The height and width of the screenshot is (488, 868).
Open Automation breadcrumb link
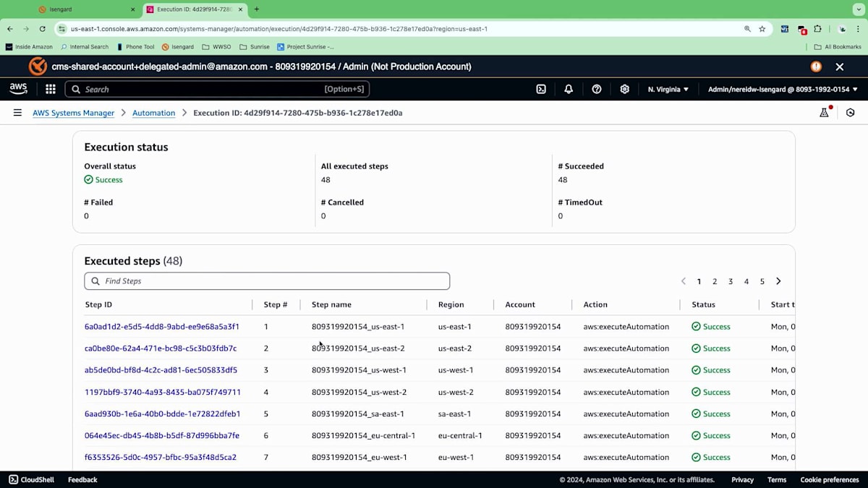[x=153, y=113]
